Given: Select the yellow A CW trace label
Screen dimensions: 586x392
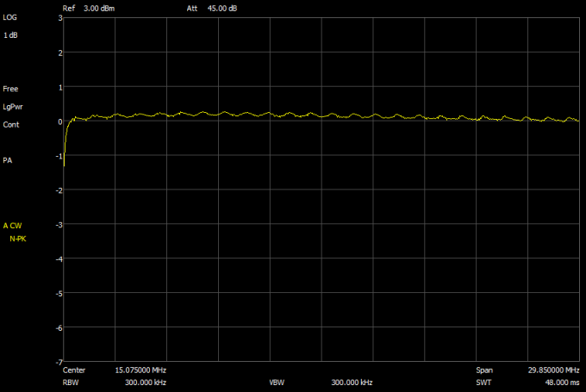Looking at the screenshot, I should [x=13, y=226].
